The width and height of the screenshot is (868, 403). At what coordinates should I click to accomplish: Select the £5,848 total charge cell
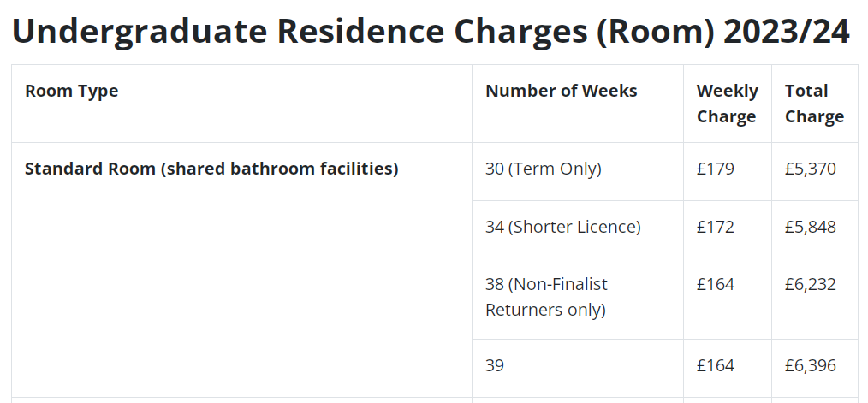pos(810,227)
